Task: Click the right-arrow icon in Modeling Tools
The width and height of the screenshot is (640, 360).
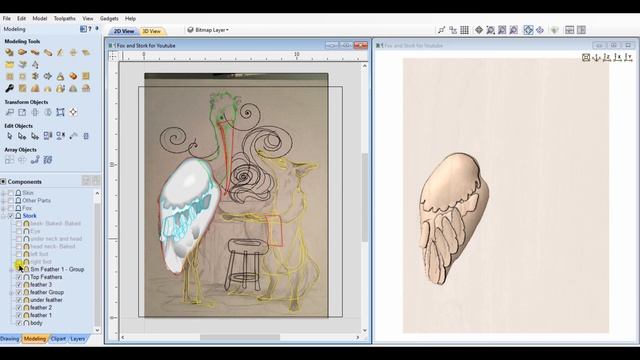Action: pos(48,76)
